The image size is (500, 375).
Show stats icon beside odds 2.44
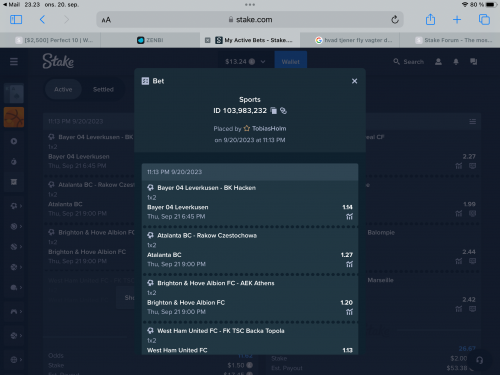point(459,261)
